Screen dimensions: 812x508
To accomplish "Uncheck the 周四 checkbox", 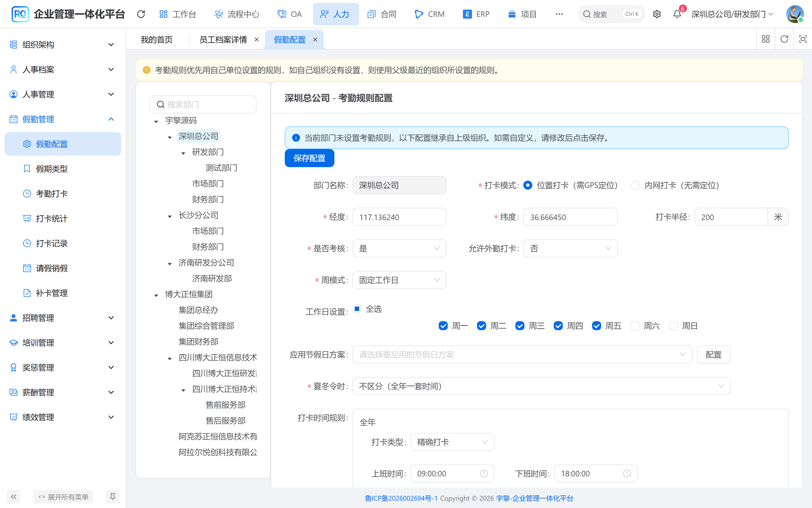I will [x=558, y=326].
